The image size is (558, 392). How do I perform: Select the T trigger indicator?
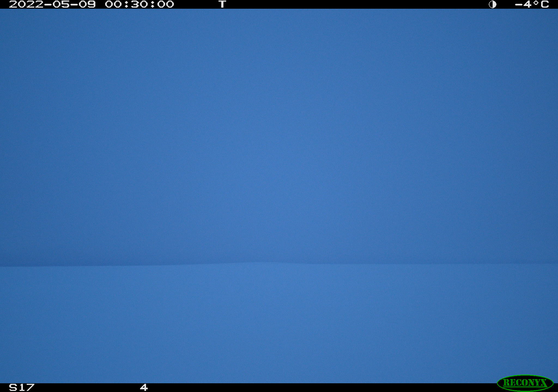pos(222,4)
